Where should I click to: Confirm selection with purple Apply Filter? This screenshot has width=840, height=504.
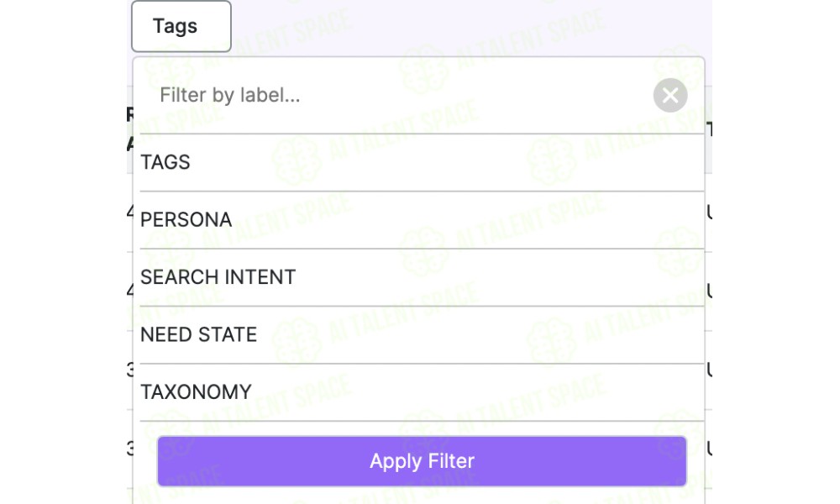(422, 461)
